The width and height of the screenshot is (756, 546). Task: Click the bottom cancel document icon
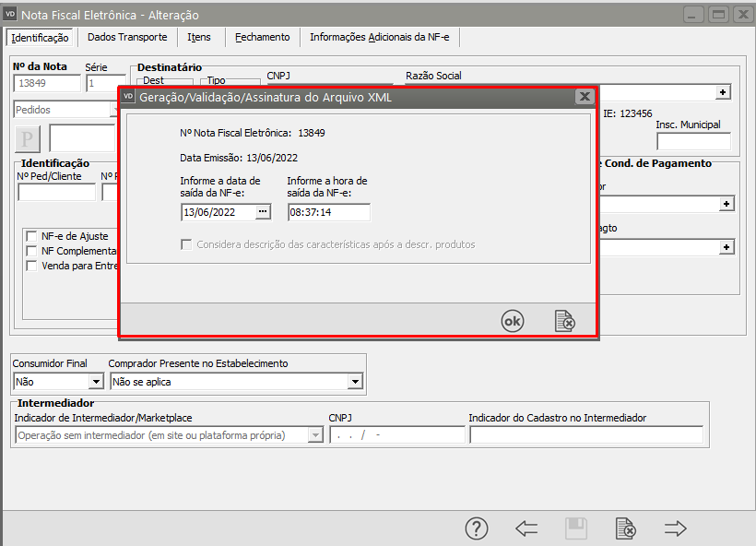[625, 528]
